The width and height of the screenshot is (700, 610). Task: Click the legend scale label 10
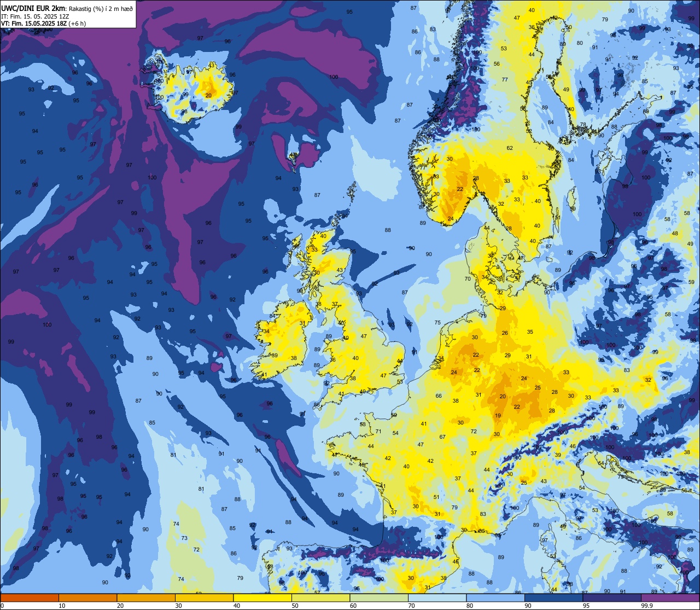62,606
